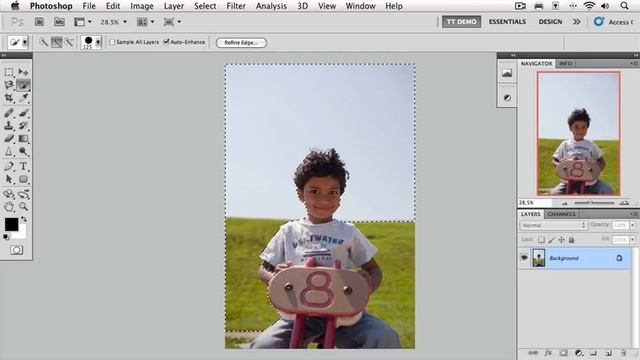Select the Move tool
The height and width of the screenshot is (360, 640).
[23, 72]
